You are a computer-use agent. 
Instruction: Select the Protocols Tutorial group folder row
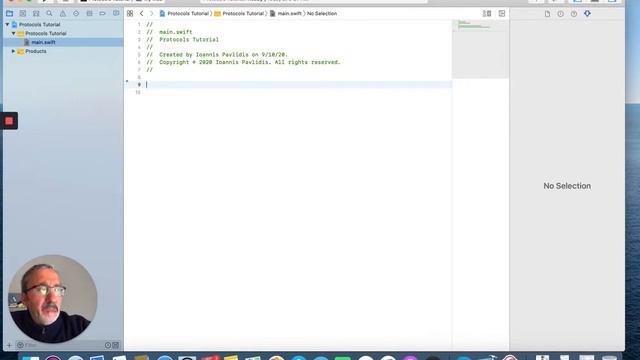63,33
